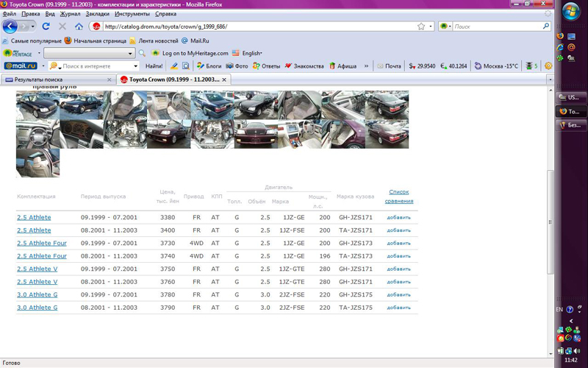Go to the browser home page
The image size is (588, 368).
pos(79,26)
